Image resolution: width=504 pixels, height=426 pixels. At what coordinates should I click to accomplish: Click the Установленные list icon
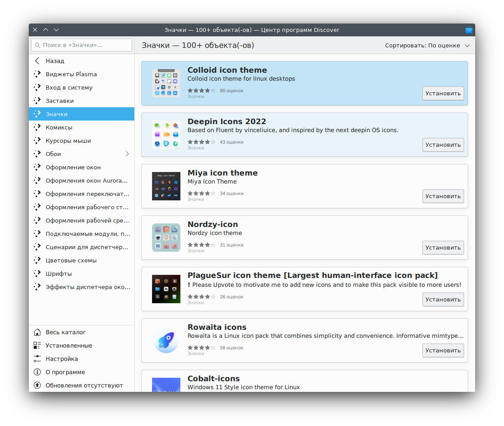point(37,345)
